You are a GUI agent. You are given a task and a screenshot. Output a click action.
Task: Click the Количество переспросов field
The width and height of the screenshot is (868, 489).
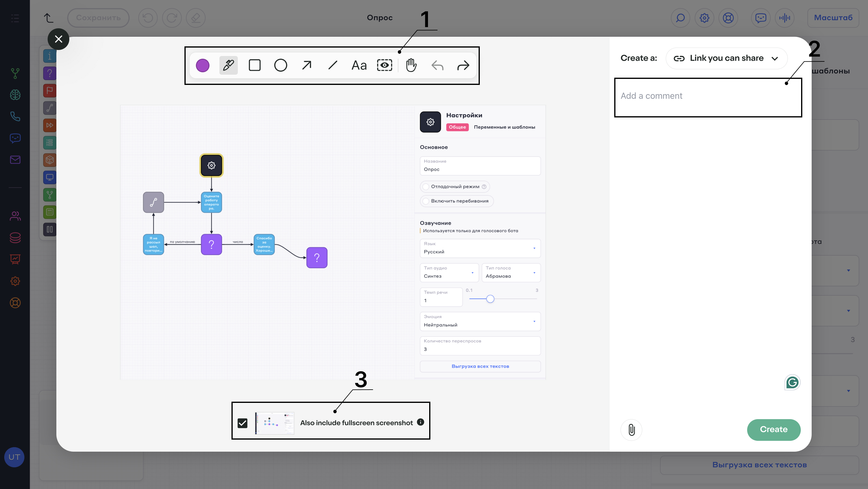pos(480,345)
